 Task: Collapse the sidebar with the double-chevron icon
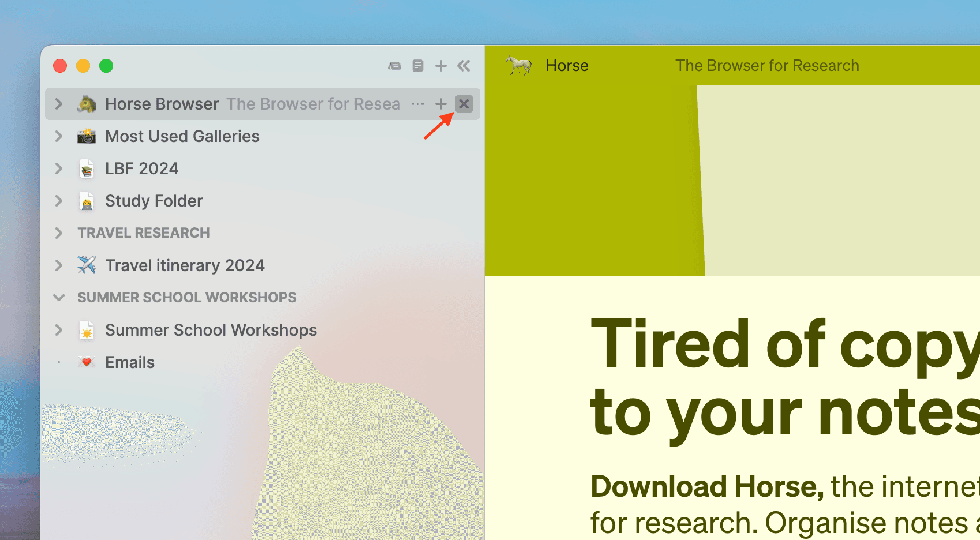pyautogui.click(x=463, y=65)
